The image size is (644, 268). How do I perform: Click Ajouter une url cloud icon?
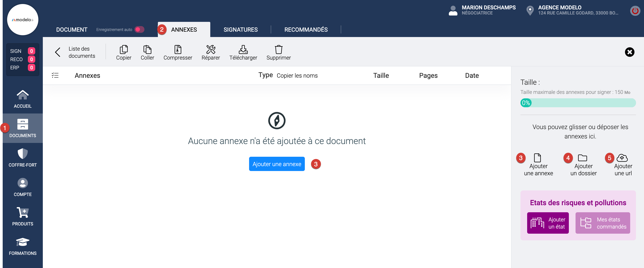click(x=622, y=158)
